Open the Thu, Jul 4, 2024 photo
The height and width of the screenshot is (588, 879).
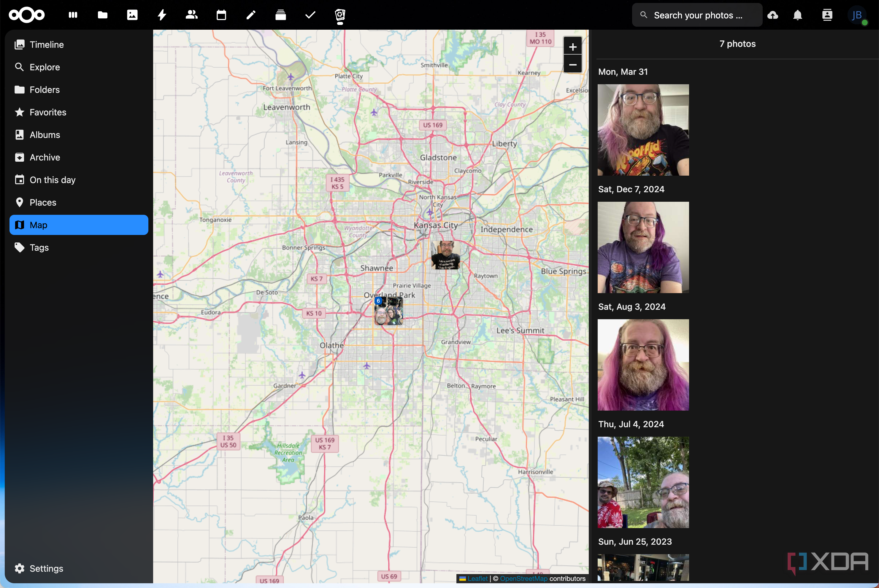point(643,482)
